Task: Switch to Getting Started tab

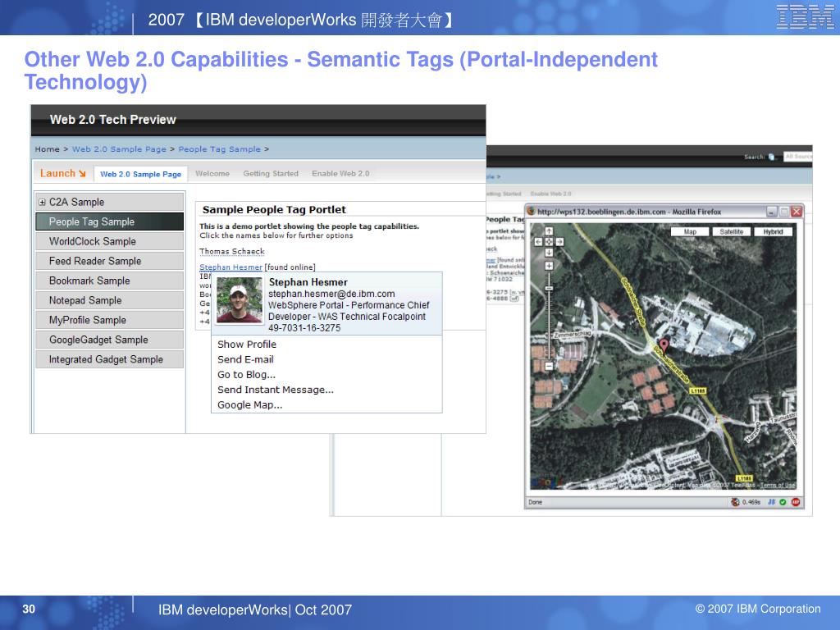Action: [x=271, y=174]
